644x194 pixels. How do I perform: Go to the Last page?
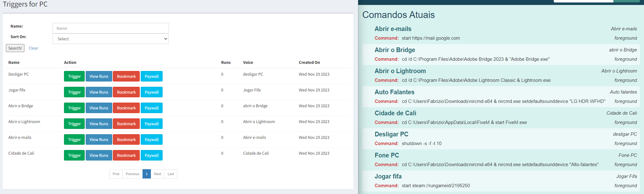171,174
